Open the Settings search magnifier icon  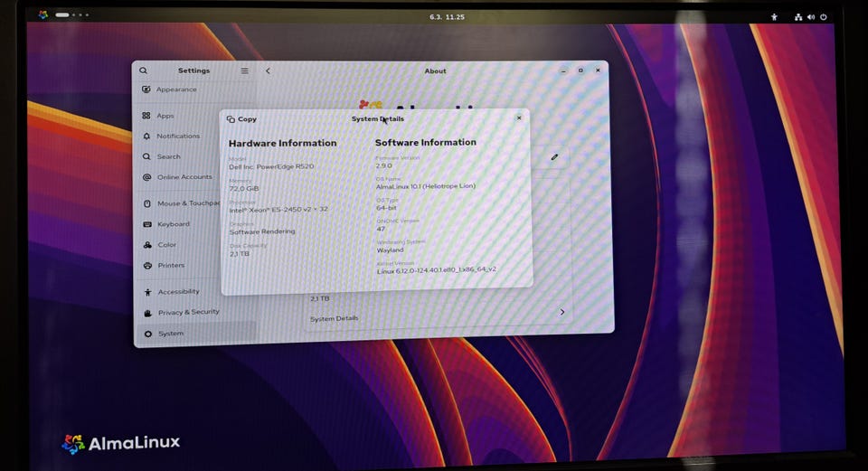click(x=144, y=71)
